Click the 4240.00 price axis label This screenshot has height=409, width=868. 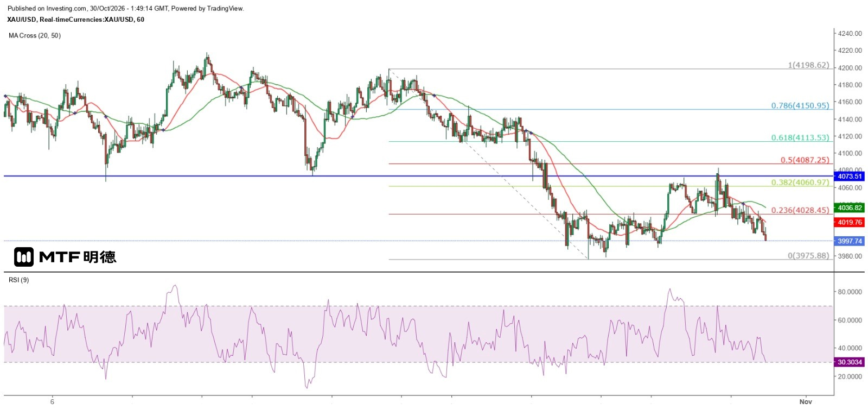(x=850, y=34)
